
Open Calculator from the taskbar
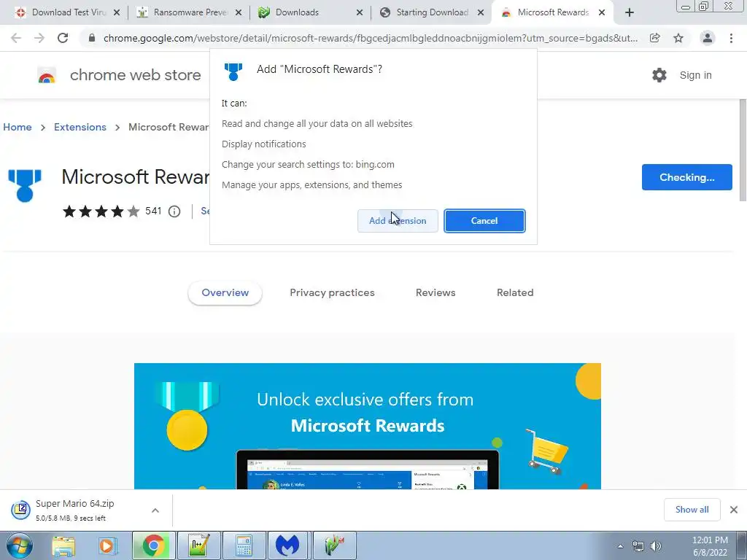244,545
